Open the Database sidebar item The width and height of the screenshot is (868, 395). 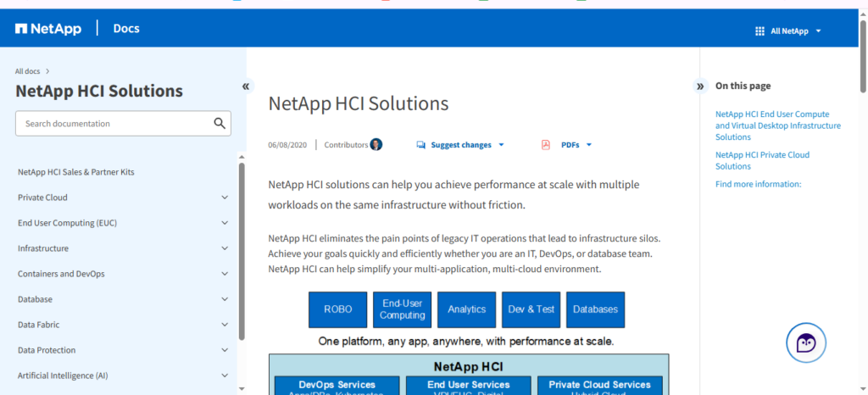[x=35, y=299]
